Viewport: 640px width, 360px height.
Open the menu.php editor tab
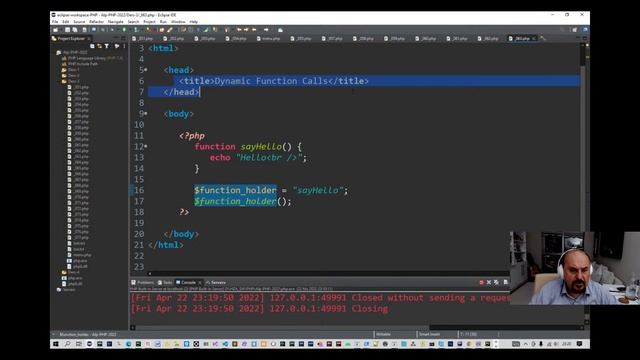pos(269,38)
